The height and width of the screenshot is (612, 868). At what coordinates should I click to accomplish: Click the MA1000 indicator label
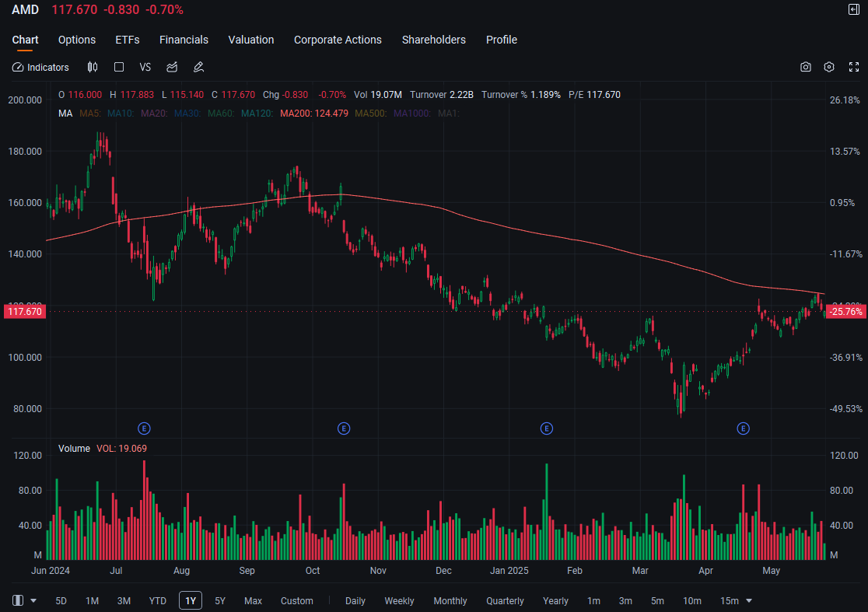(x=412, y=113)
